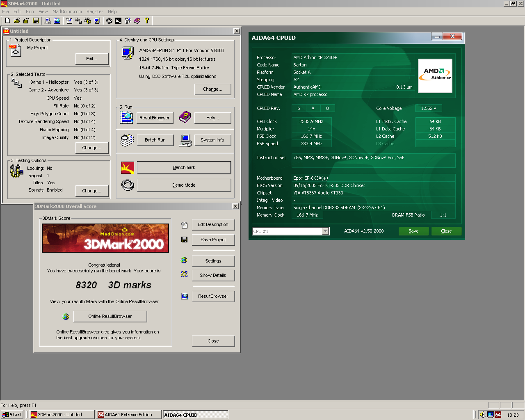
Task: Click the ring icon beside Demo Mode
Action: [x=128, y=185]
